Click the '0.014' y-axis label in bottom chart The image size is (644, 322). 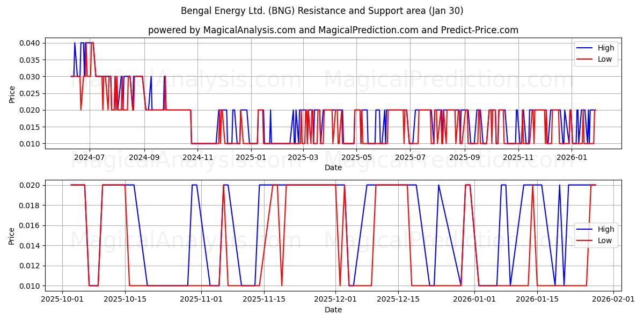point(30,246)
